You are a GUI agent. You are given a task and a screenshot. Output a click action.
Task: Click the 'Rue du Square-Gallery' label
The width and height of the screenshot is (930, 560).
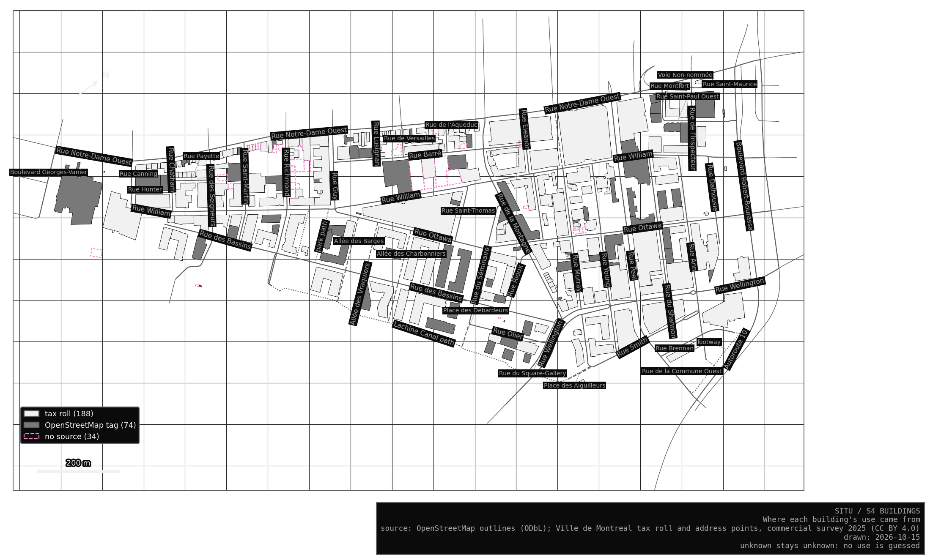pyautogui.click(x=532, y=374)
